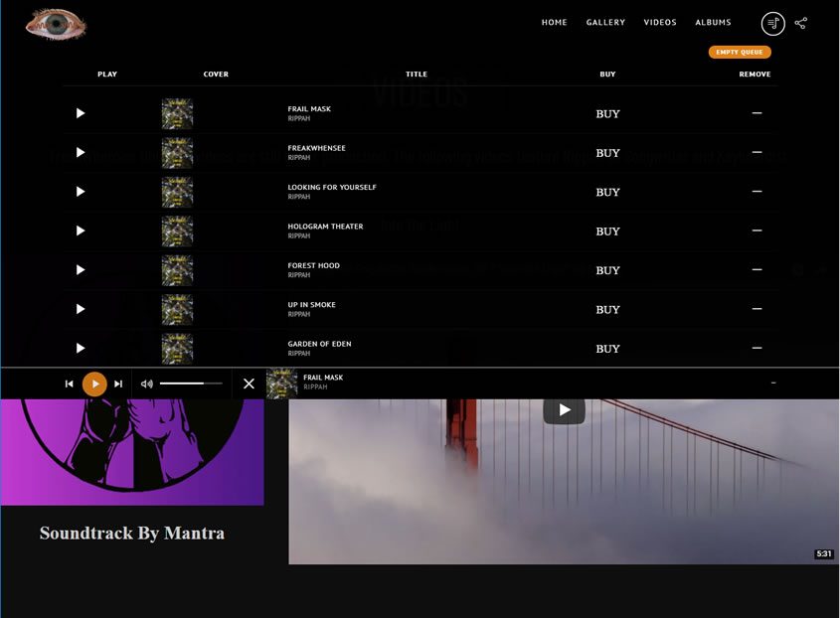The image size is (840, 618).
Task: Play the Golden Gate bridge video
Action: pos(564,409)
